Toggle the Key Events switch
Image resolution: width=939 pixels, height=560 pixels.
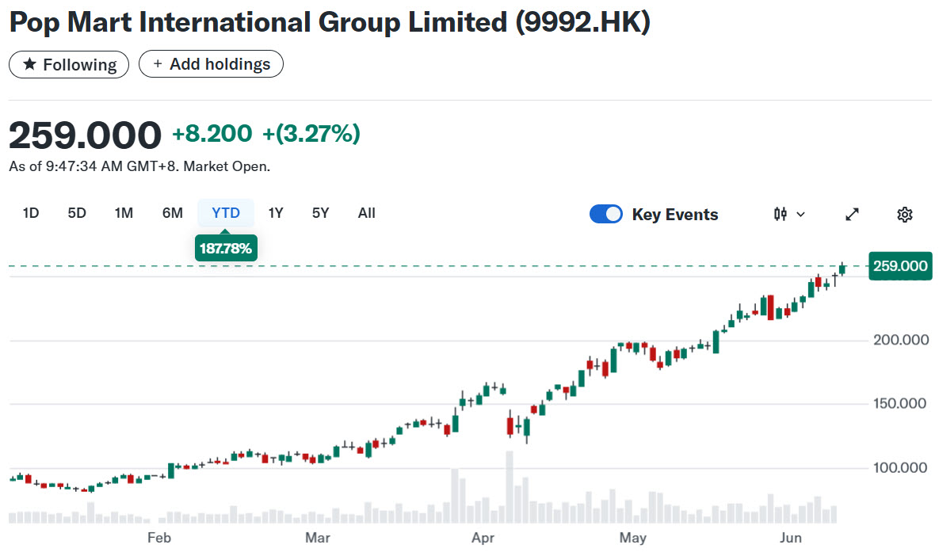coord(606,214)
